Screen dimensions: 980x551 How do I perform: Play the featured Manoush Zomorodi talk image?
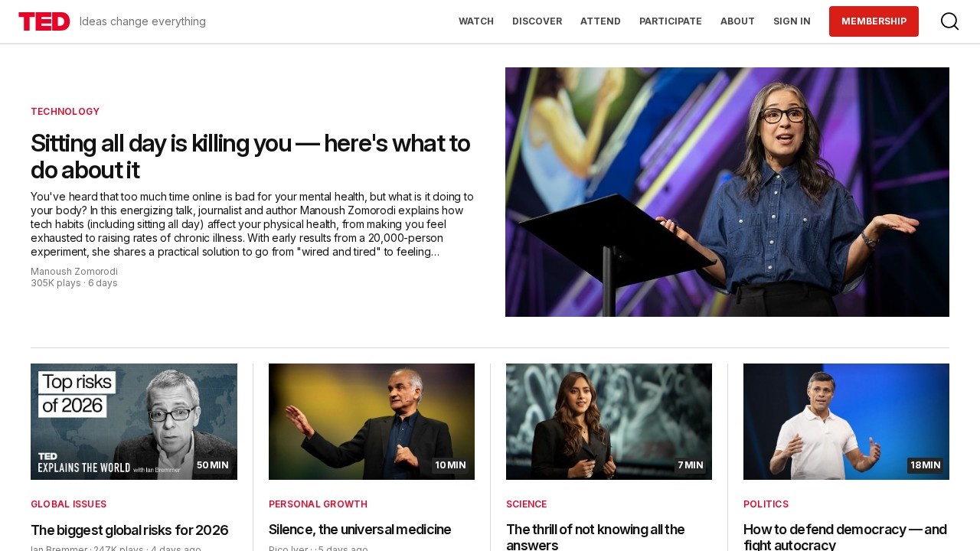727,192
